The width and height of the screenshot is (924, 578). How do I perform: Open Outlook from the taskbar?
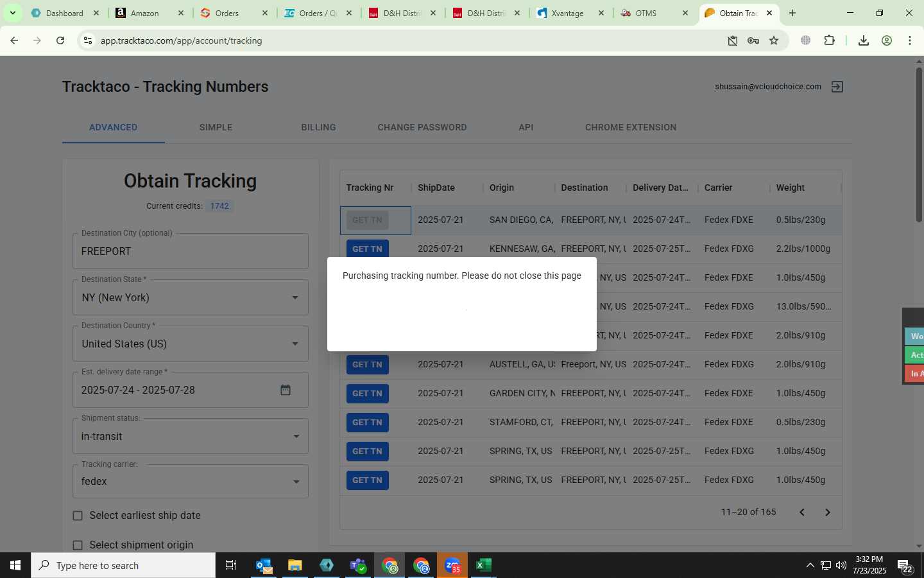click(x=264, y=565)
